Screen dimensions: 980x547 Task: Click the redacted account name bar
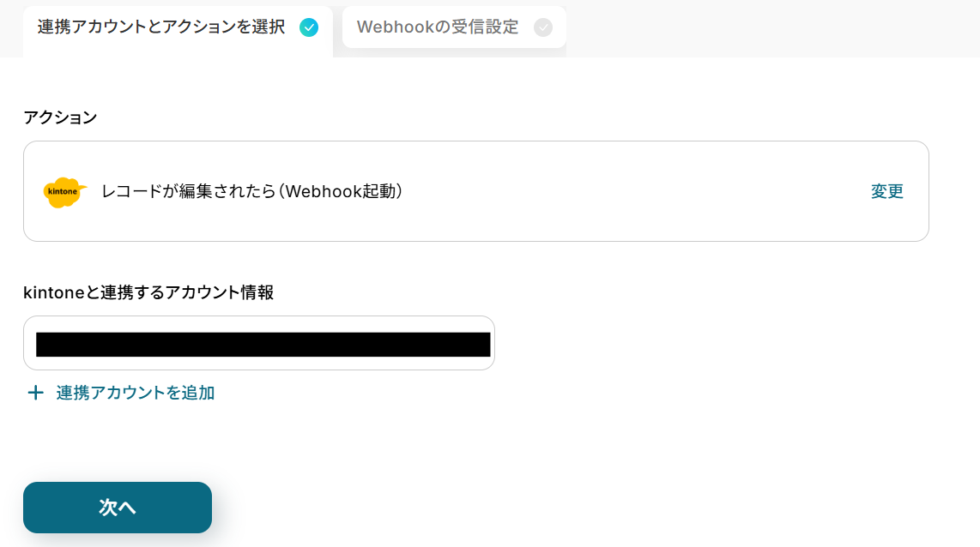click(x=263, y=345)
